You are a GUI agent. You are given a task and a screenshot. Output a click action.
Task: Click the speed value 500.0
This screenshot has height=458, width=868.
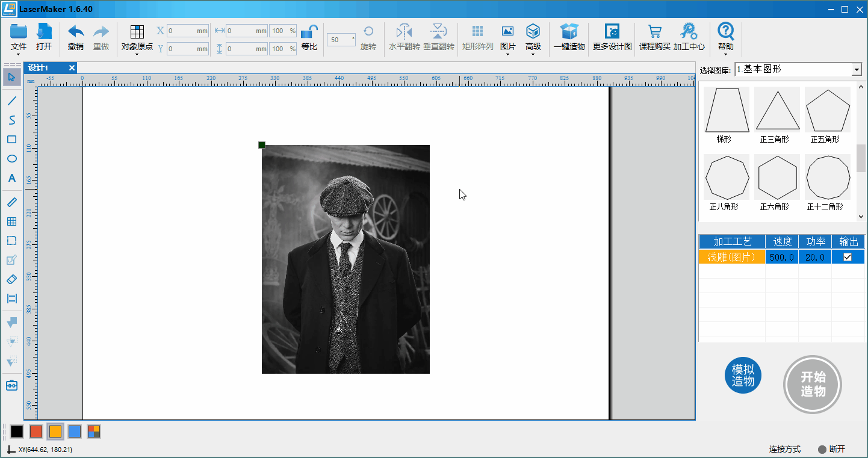(x=782, y=257)
